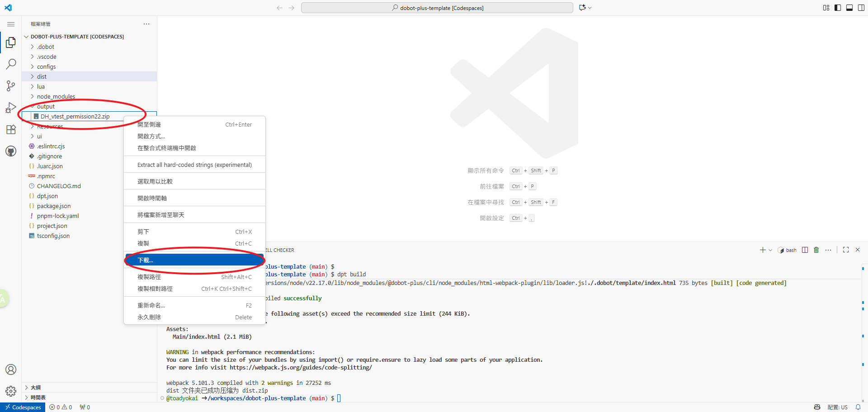
Task: Click the dobot-plus-template search box
Action: tap(437, 8)
